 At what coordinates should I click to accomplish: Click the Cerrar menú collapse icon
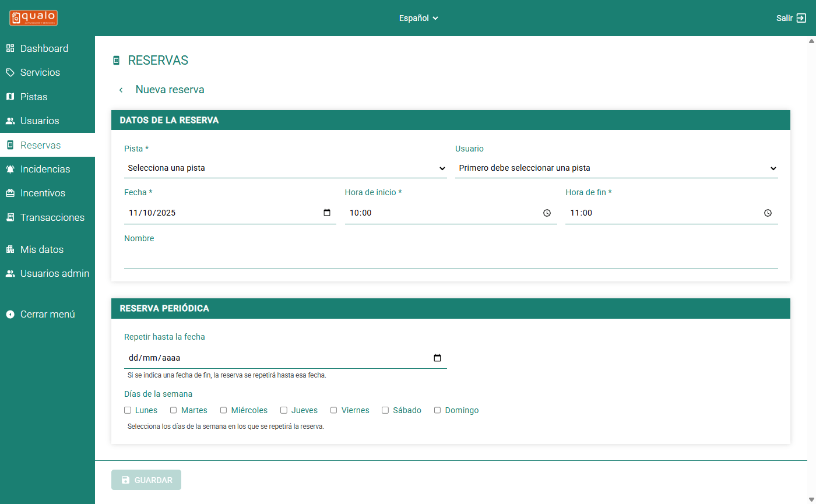pyautogui.click(x=10, y=314)
